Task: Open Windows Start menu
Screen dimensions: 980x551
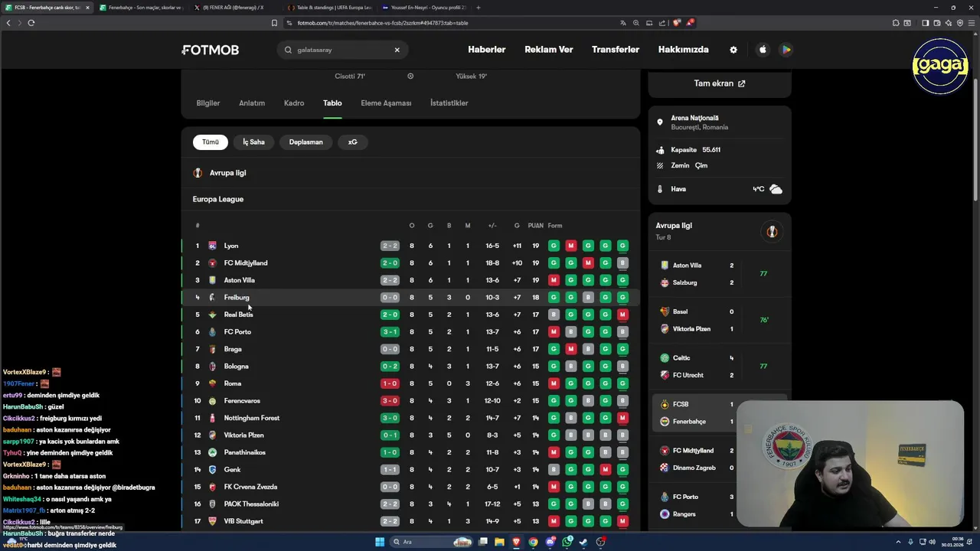Action: pos(379,542)
